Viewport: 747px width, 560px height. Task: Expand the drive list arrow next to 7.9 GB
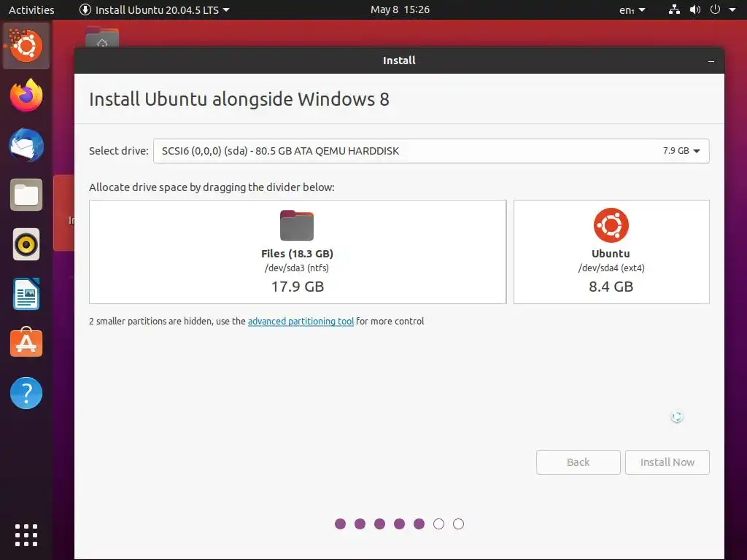pos(697,151)
